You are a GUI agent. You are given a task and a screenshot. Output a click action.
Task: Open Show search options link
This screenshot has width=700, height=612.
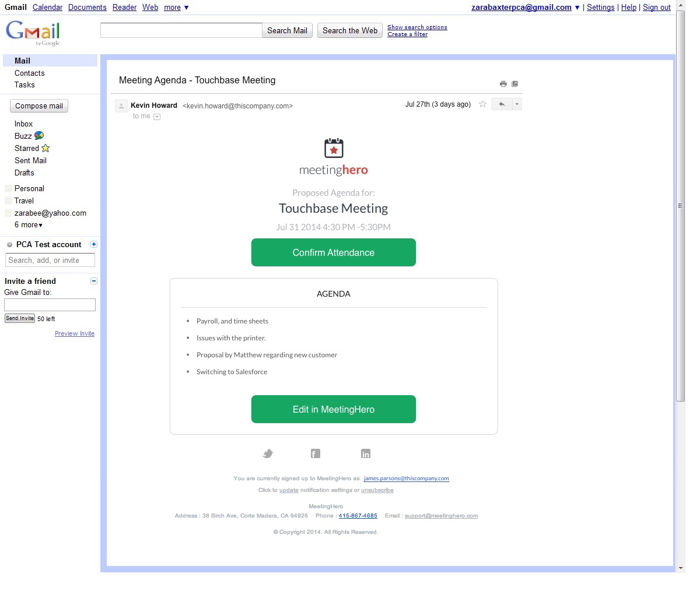417,27
